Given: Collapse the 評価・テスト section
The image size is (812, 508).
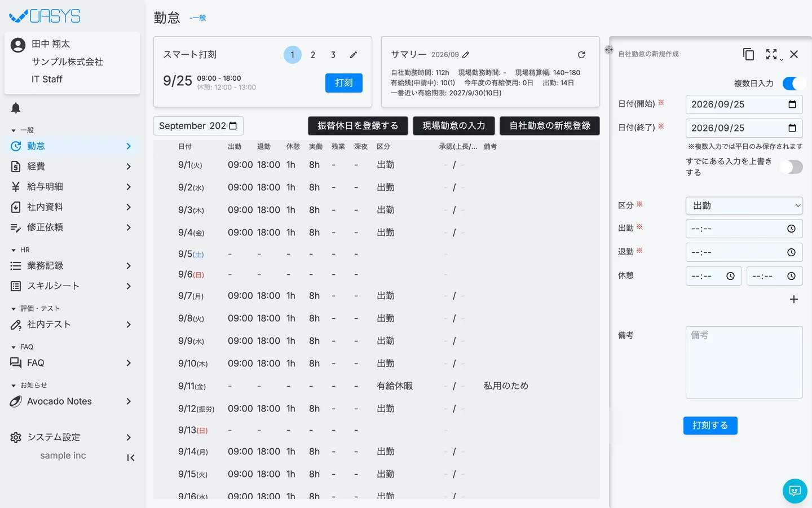Looking at the screenshot, I should 36,309.
